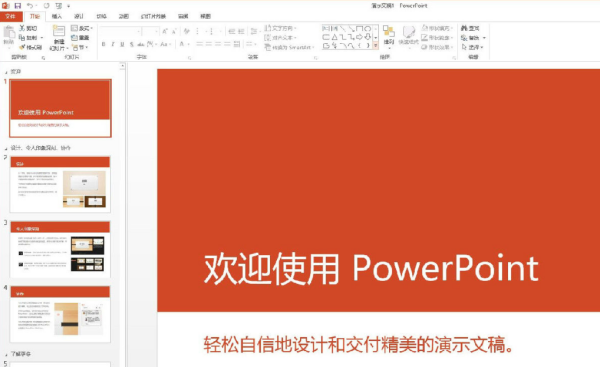Select the triangle shape in shapes gallery
600x367 pixels.
[334, 37]
